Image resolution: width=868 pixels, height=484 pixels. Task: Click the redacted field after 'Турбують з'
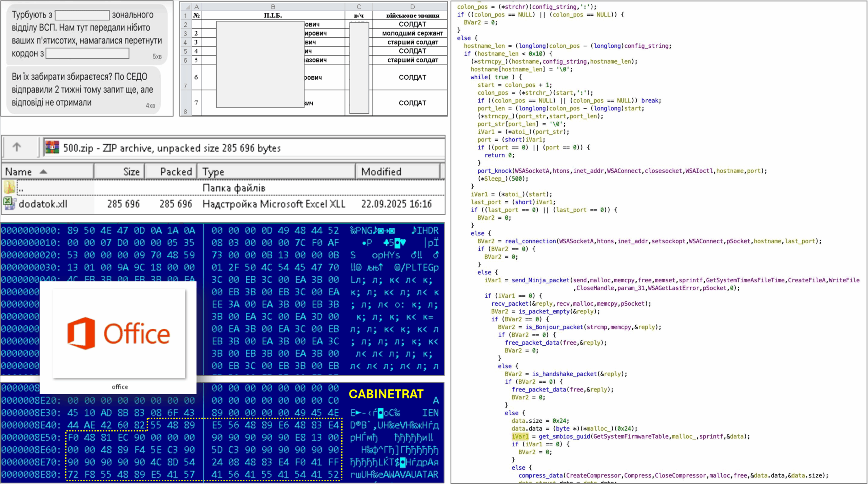click(81, 15)
